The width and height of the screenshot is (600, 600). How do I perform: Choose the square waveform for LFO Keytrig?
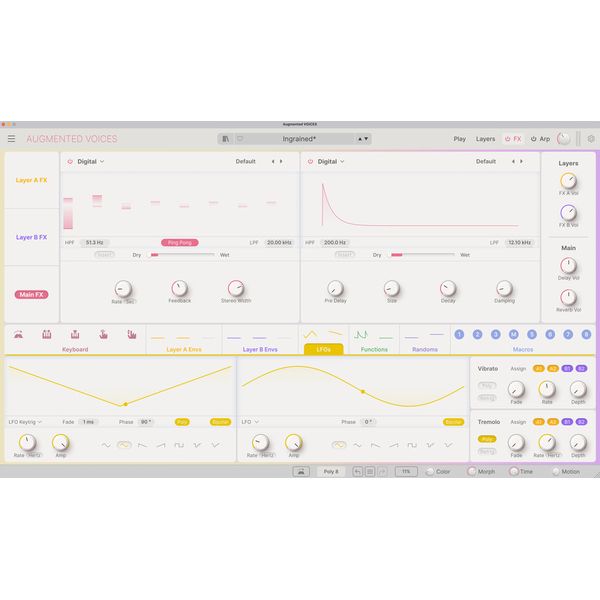pos(179,445)
